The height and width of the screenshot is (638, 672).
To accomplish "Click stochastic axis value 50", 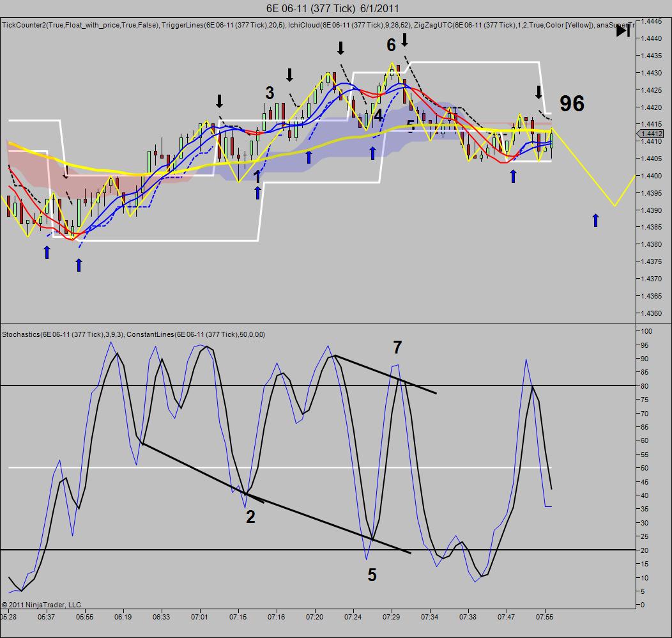I will (x=645, y=468).
